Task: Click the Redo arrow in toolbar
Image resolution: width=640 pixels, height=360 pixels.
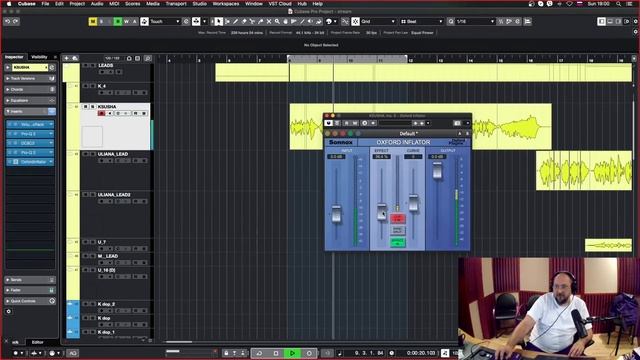Action: coord(16,21)
